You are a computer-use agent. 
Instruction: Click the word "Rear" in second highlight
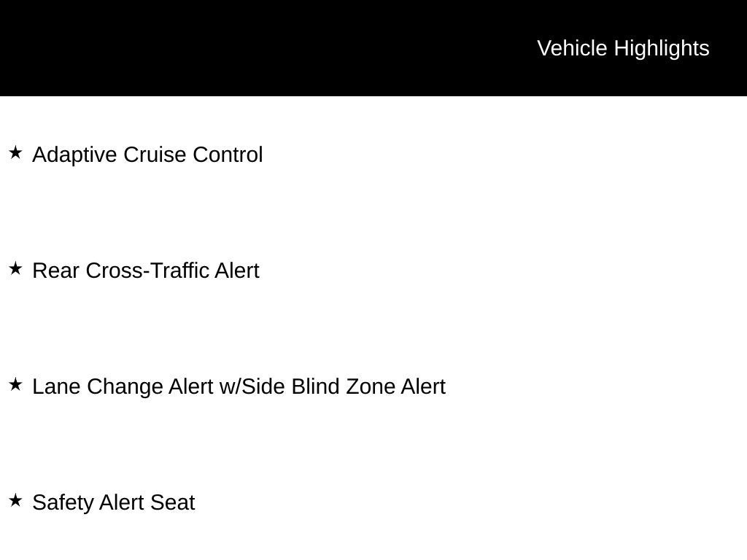(x=55, y=271)
